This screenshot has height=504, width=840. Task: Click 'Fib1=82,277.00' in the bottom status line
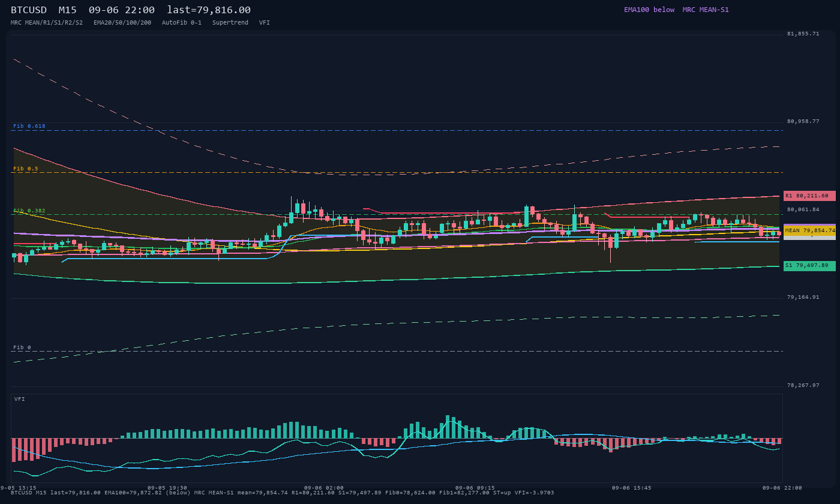[x=464, y=493]
